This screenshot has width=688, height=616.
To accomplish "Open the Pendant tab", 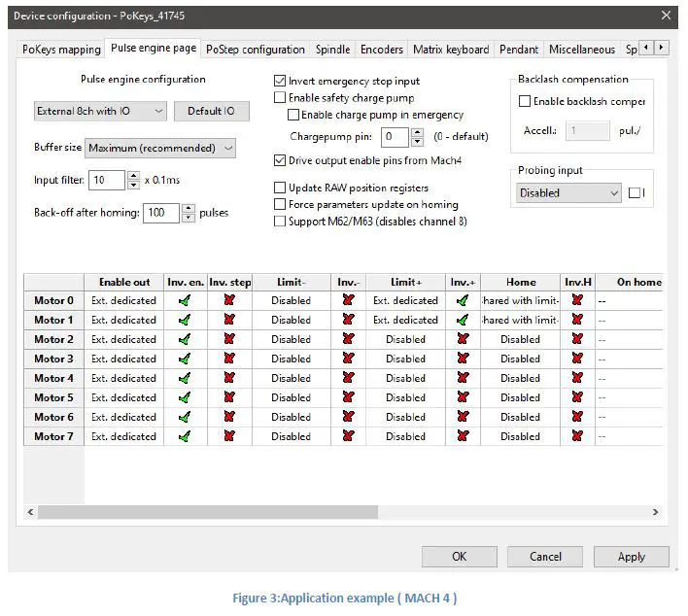I will pyautogui.click(x=519, y=50).
